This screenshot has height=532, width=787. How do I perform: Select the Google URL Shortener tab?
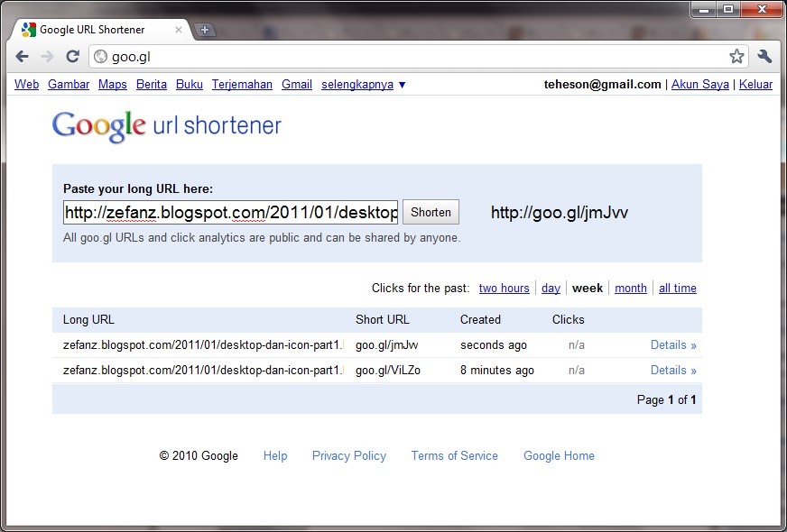pyautogui.click(x=100, y=30)
